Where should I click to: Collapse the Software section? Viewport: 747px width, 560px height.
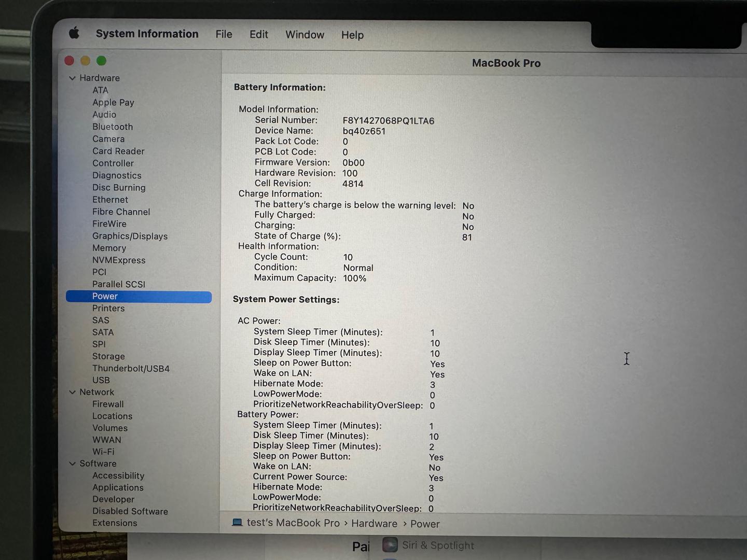[72, 464]
